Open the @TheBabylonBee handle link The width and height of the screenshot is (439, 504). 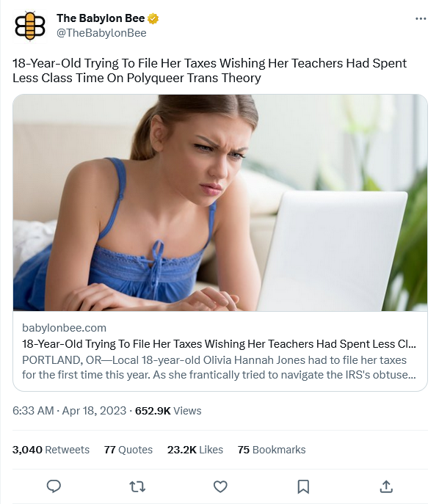(101, 33)
